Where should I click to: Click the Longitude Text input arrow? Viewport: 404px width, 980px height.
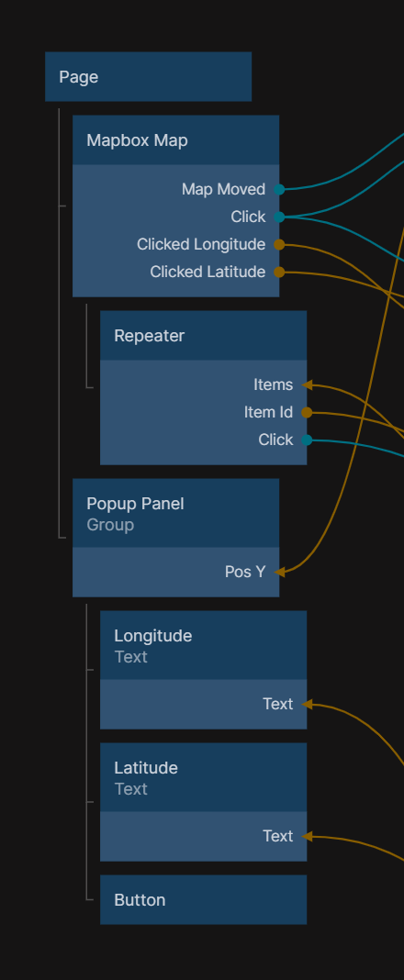point(307,704)
